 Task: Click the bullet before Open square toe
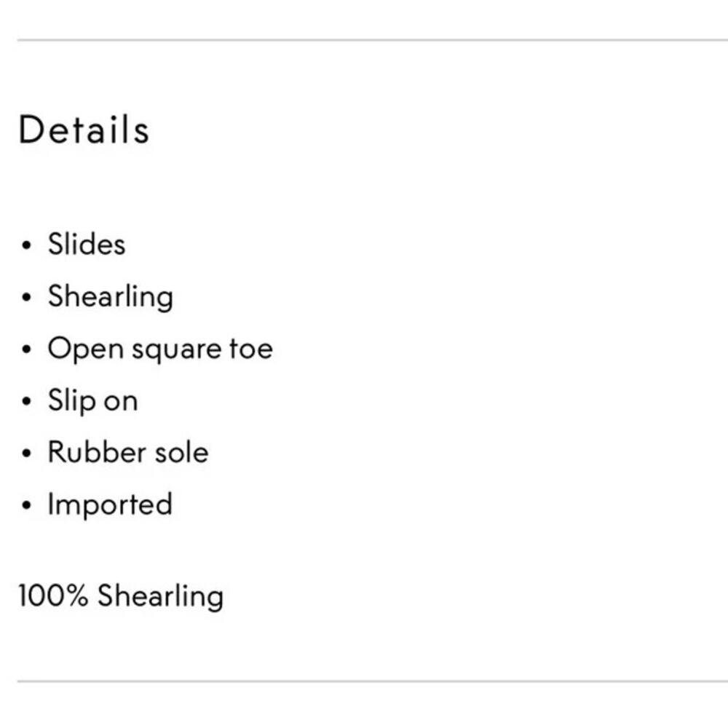(x=27, y=350)
